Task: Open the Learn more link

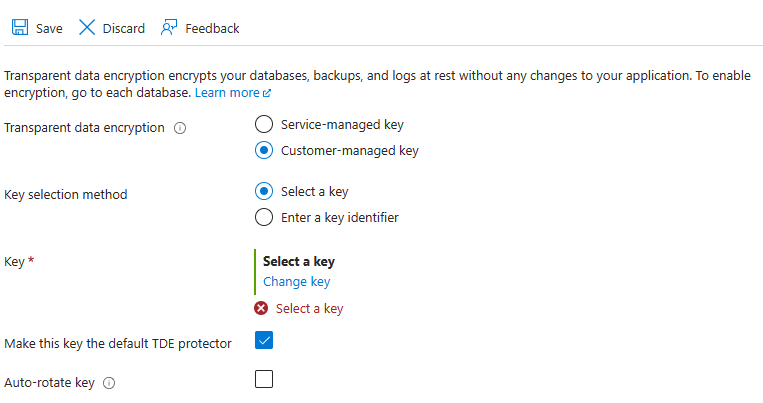Action: pyautogui.click(x=227, y=93)
